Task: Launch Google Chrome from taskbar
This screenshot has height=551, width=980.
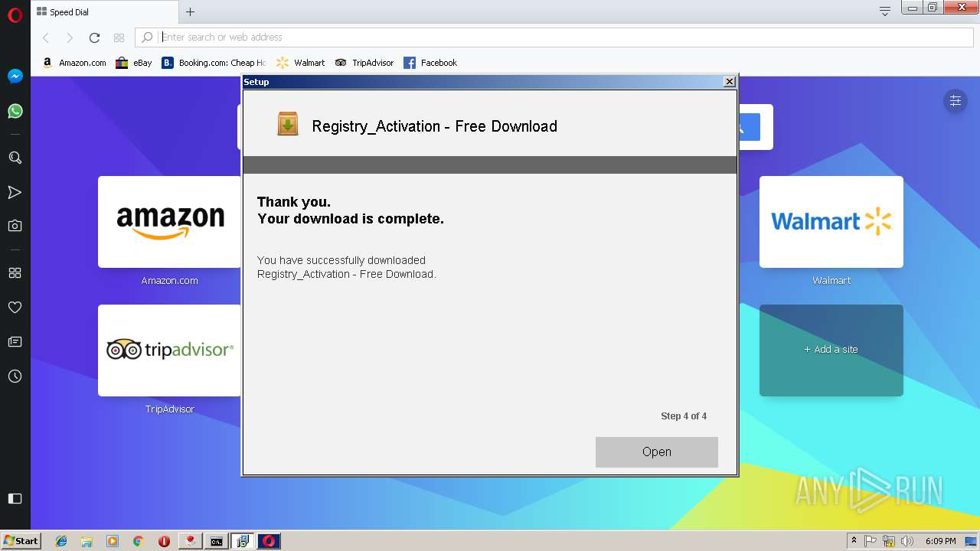Action: point(139,541)
